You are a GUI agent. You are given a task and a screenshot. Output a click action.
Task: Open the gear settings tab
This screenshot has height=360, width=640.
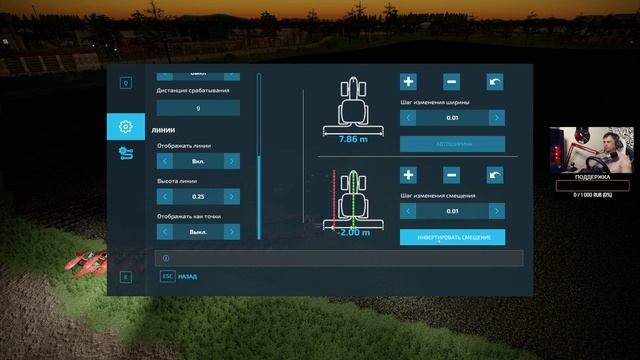point(126,127)
